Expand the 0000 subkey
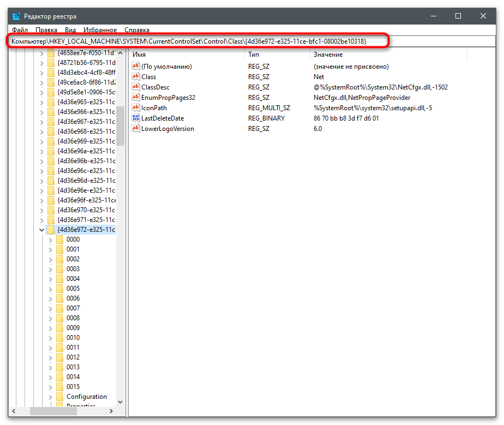The height and width of the screenshot is (425, 504). coord(51,240)
